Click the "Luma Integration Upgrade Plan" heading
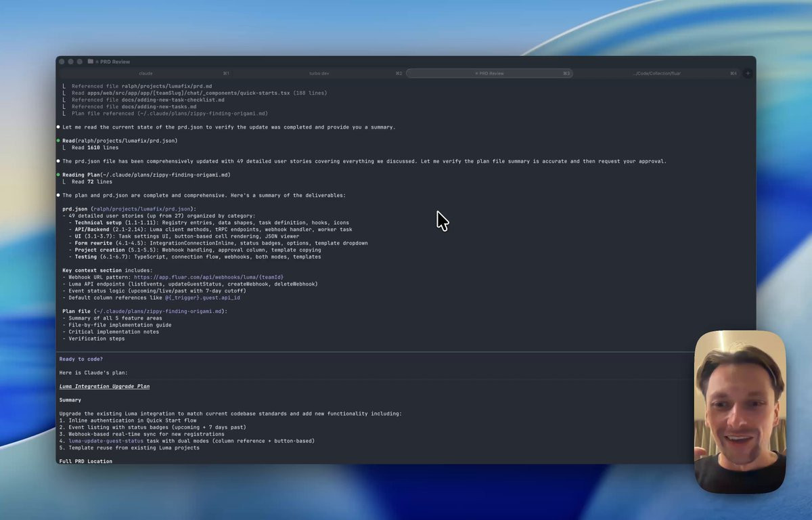The height and width of the screenshot is (520, 812). 104,386
